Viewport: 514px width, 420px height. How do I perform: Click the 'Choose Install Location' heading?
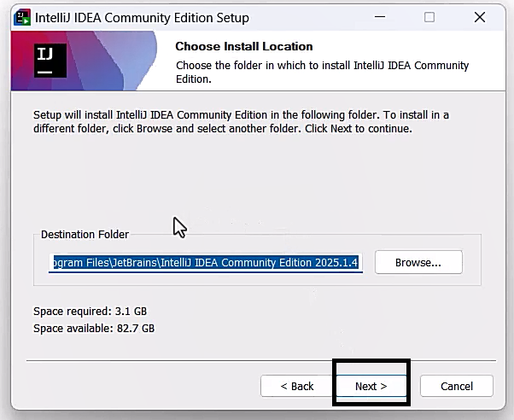coord(244,46)
